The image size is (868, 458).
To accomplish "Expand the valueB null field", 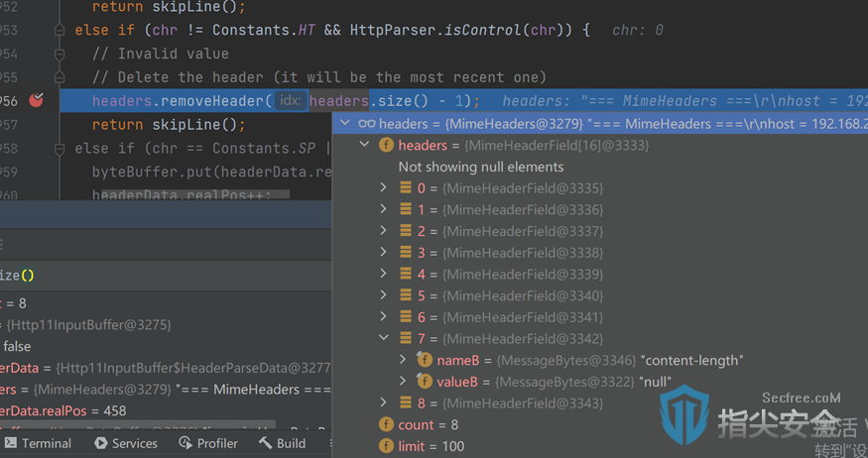I will pyautogui.click(x=403, y=381).
